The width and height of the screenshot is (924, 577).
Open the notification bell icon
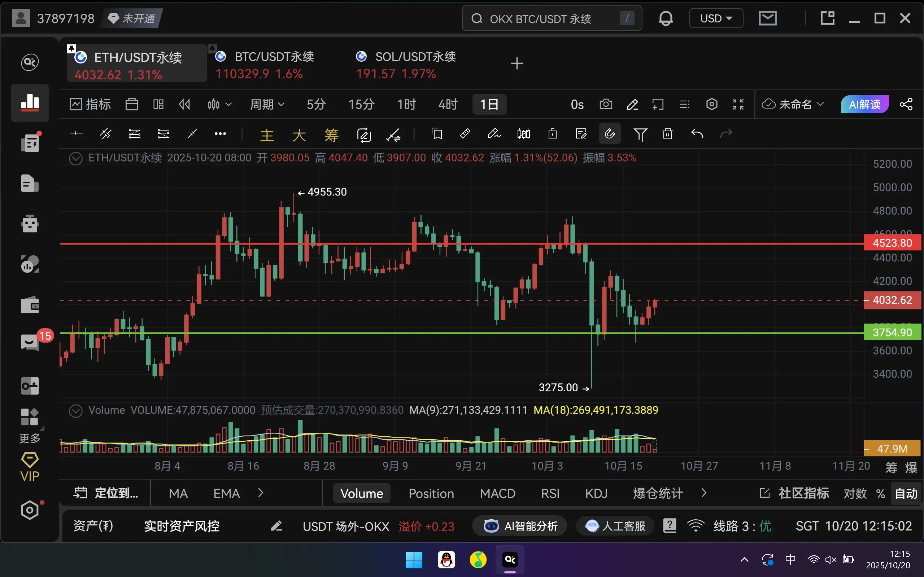point(666,18)
